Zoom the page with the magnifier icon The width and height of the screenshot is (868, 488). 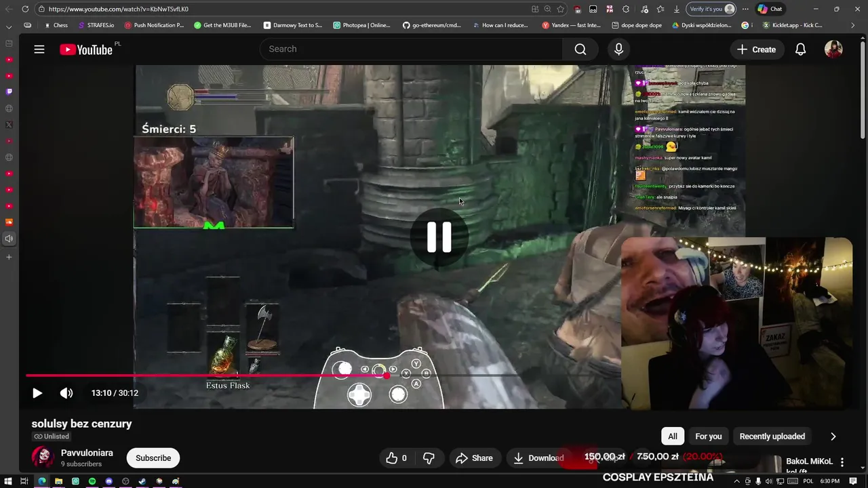pos(547,9)
